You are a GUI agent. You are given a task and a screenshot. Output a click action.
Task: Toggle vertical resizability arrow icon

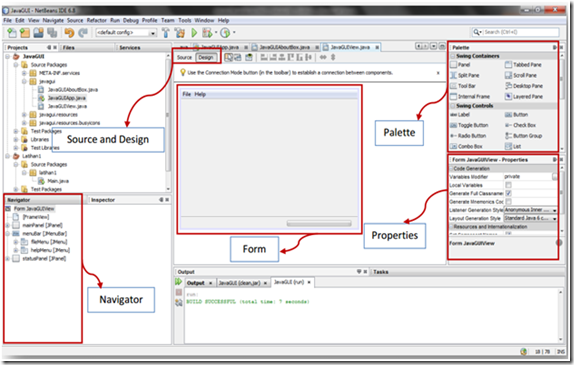(x=333, y=57)
